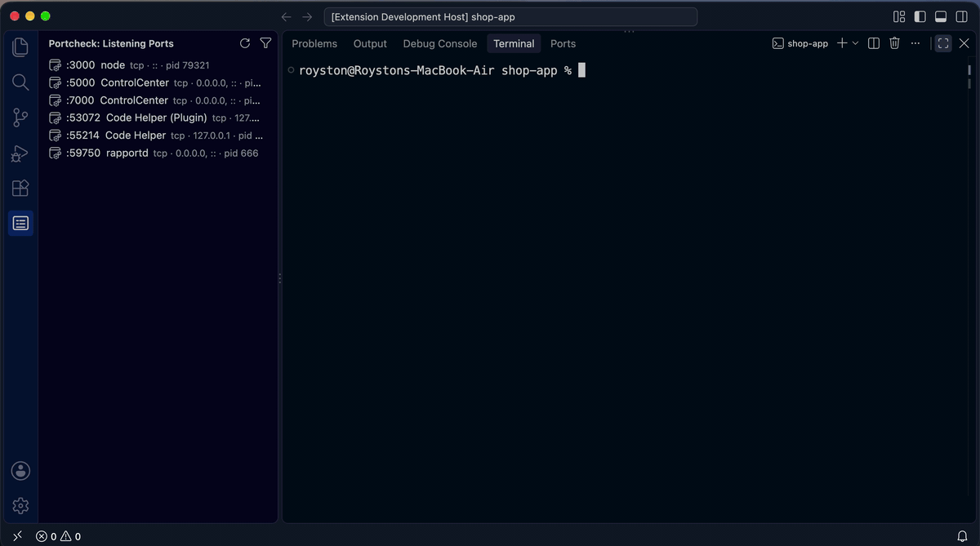Open the Search view in activity bar

[20, 82]
